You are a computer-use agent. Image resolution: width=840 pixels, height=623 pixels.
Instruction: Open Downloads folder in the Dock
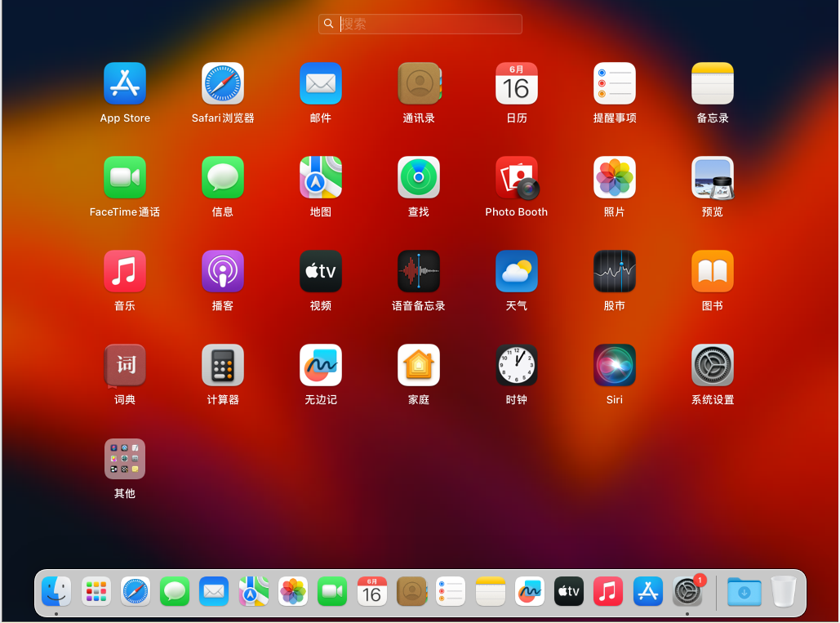pos(744,591)
